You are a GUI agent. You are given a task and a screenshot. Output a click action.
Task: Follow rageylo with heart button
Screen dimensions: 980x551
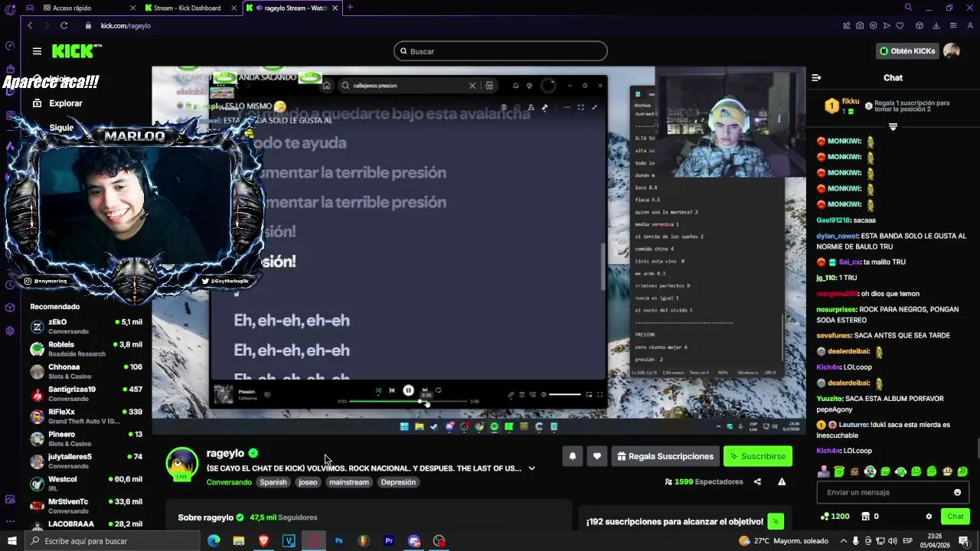[x=597, y=456]
